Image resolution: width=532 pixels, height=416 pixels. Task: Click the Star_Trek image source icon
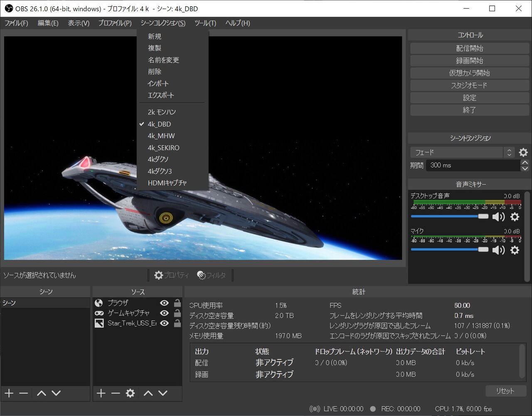(x=99, y=323)
